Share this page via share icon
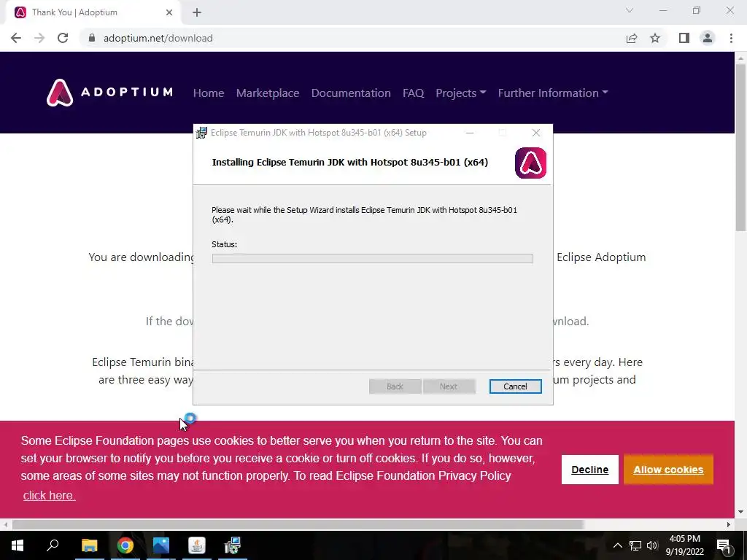 point(632,38)
